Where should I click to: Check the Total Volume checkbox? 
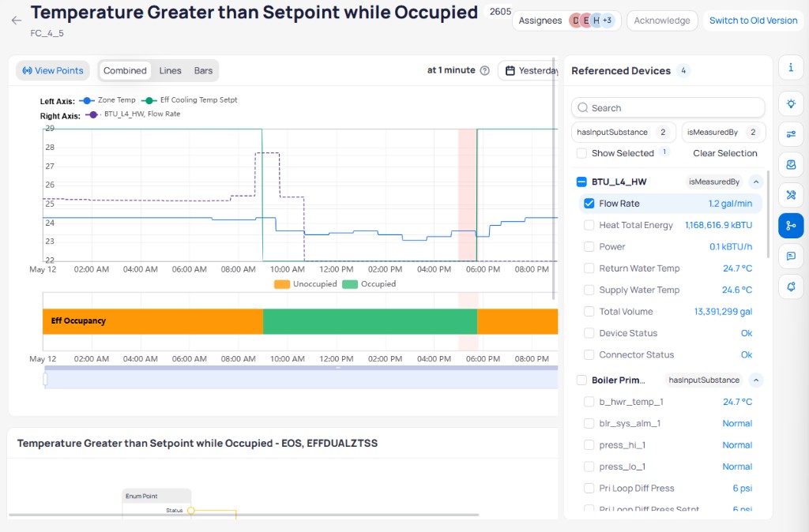[x=589, y=311]
